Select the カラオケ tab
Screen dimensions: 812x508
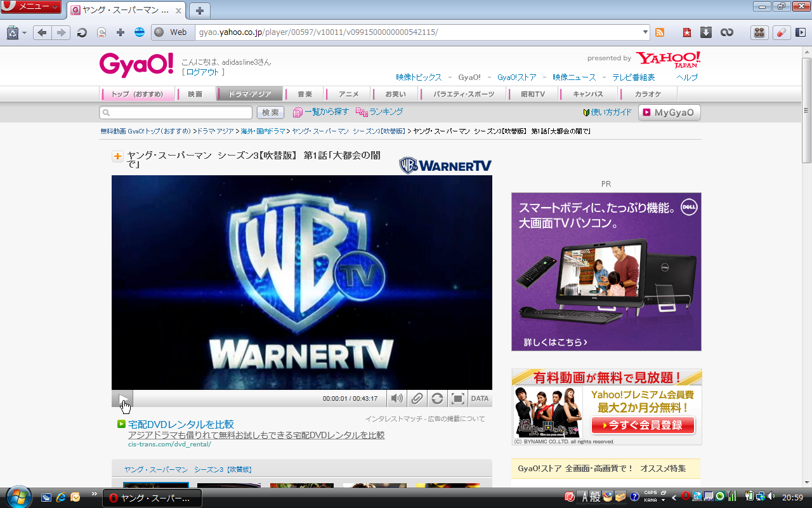tap(648, 94)
